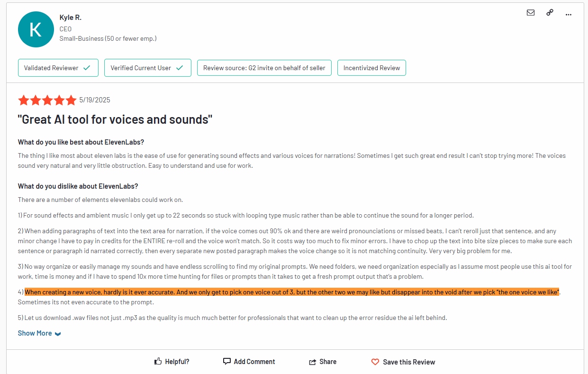Viewport: 588px width, 374px height.
Task: Click reviewer name Kyle R.
Action: pyautogui.click(x=71, y=18)
